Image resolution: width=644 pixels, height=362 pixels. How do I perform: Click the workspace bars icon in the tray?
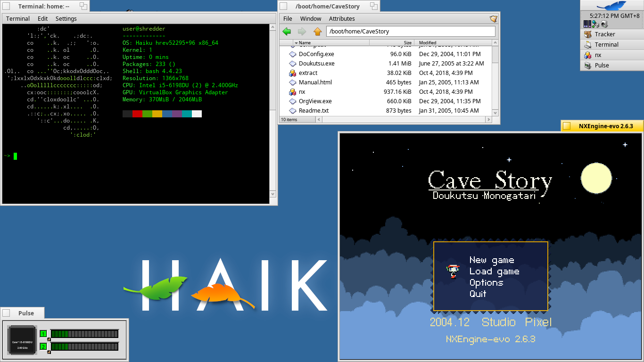587,24
